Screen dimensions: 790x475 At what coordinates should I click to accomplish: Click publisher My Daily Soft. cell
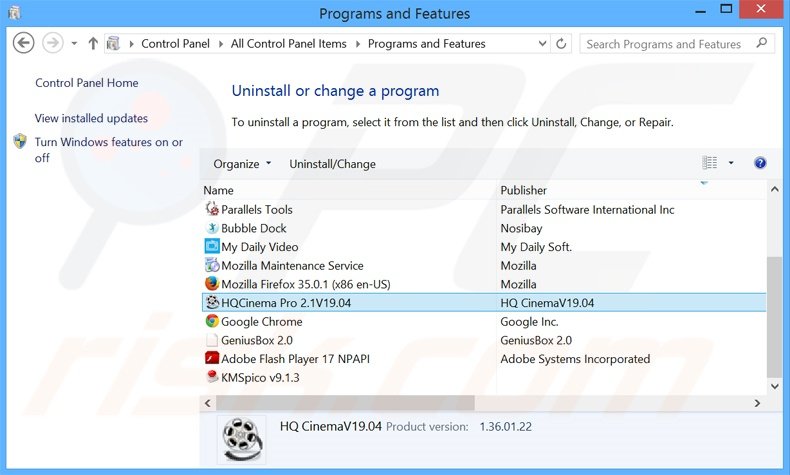coord(536,247)
